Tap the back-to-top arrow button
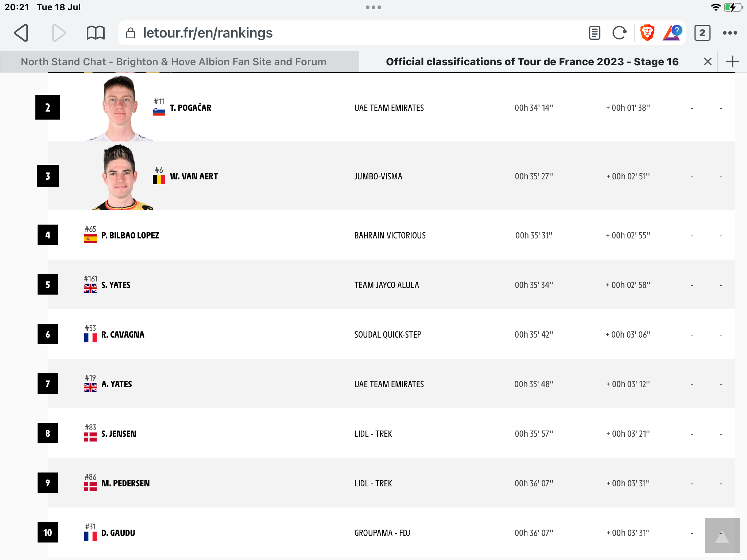This screenshot has width=747, height=560. pyautogui.click(x=722, y=535)
